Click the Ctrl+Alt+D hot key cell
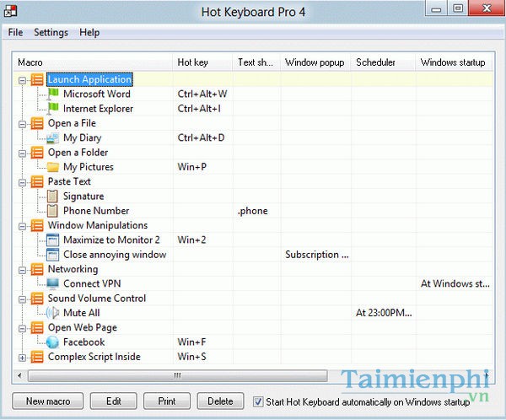Screen dimensions: 506x420 point(201,137)
